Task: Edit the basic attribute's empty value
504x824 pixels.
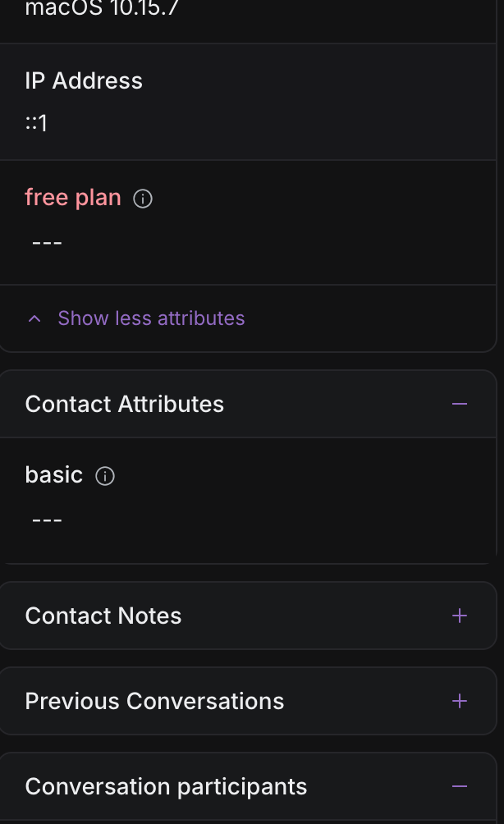Action: (47, 520)
